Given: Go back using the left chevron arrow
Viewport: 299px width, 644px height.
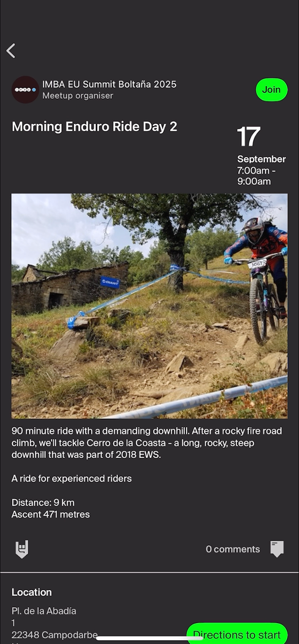Looking at the screenshot, I should [11, 51].
